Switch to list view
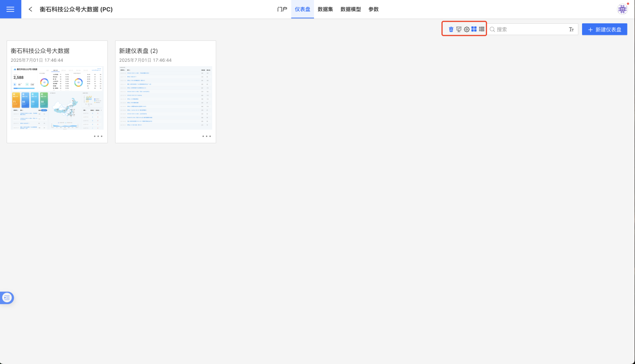The width and height of the screenshot is (635, 364). coord(482,30)
